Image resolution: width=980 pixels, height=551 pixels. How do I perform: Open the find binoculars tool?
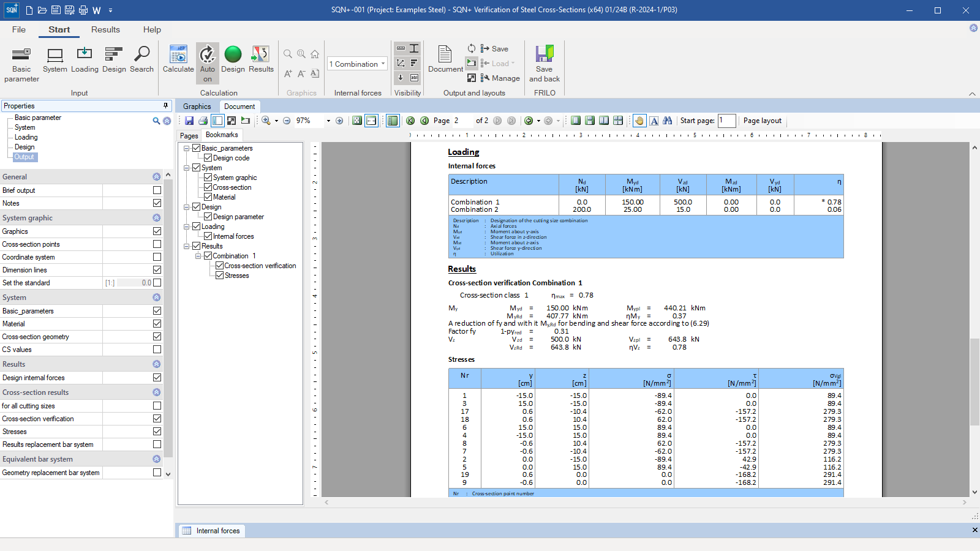(668, 121)
